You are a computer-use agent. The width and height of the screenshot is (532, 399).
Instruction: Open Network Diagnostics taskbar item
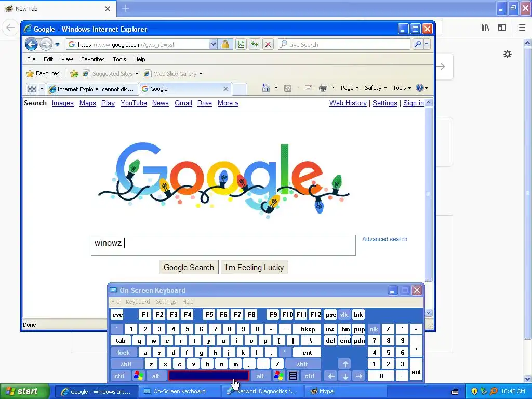tap(262, 391)
